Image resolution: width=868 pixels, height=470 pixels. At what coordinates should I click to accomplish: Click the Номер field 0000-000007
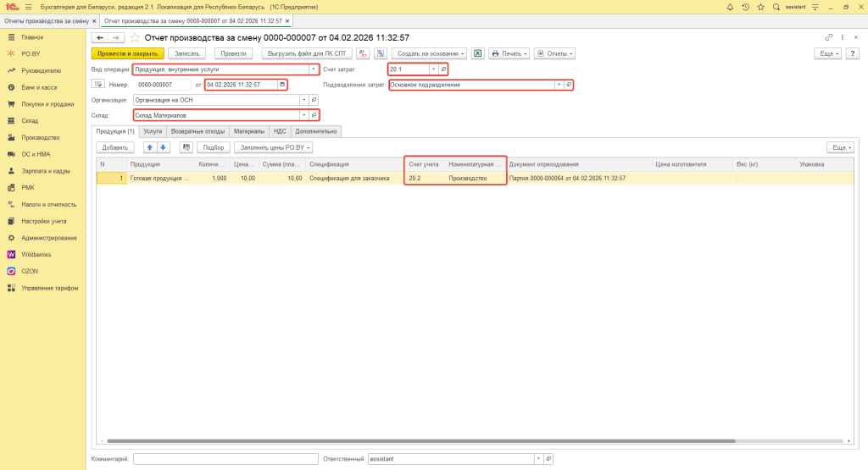pyautogui.click(x=164, y=85)
